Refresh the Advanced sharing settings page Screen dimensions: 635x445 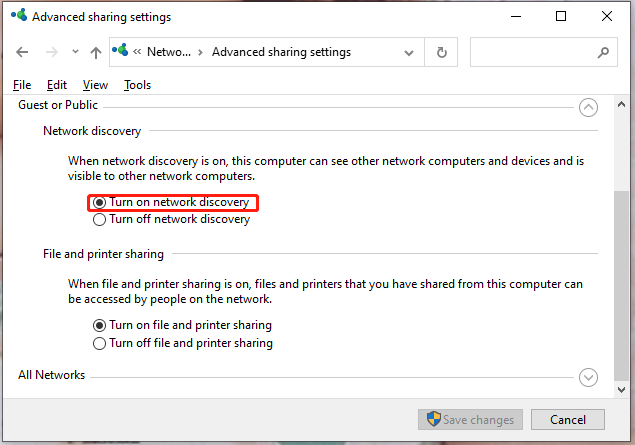click(441, 52)
